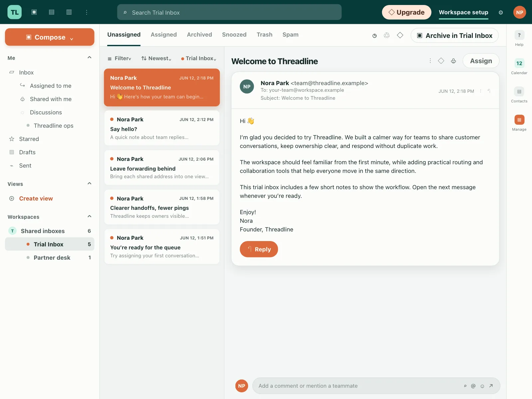Click the small reply arrow in the message header
The width and height of the screenshot is (532, 399).
[x=489, y=91]
